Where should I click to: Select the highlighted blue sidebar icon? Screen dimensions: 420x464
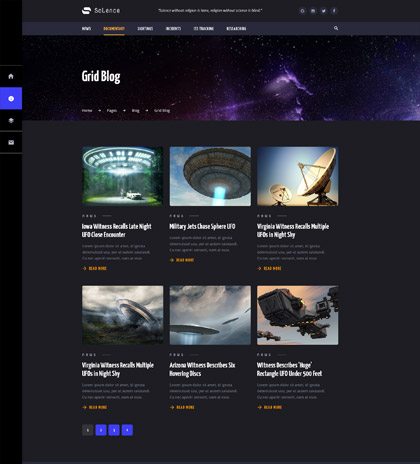[11, 98]
